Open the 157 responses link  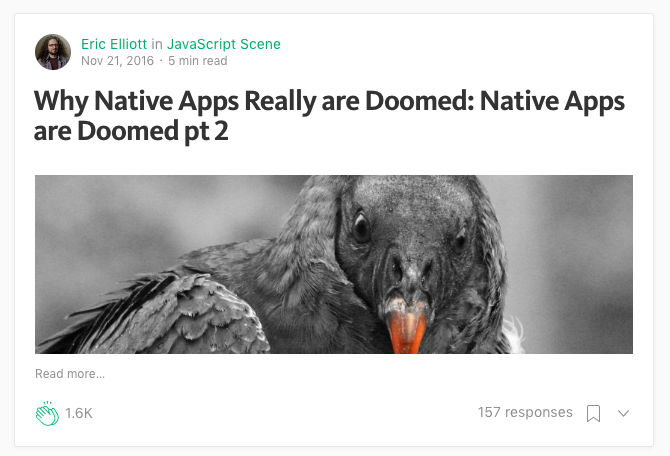tap(525, 412)
